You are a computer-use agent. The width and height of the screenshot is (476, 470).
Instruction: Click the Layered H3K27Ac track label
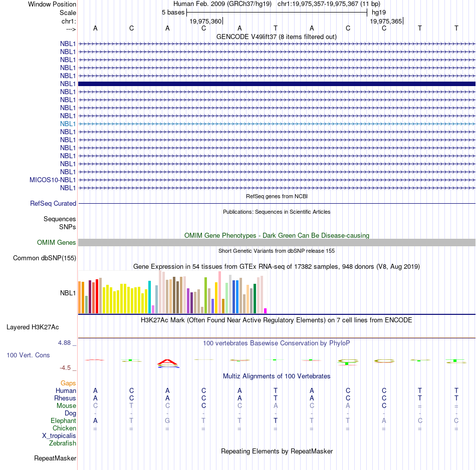(33, 327)
